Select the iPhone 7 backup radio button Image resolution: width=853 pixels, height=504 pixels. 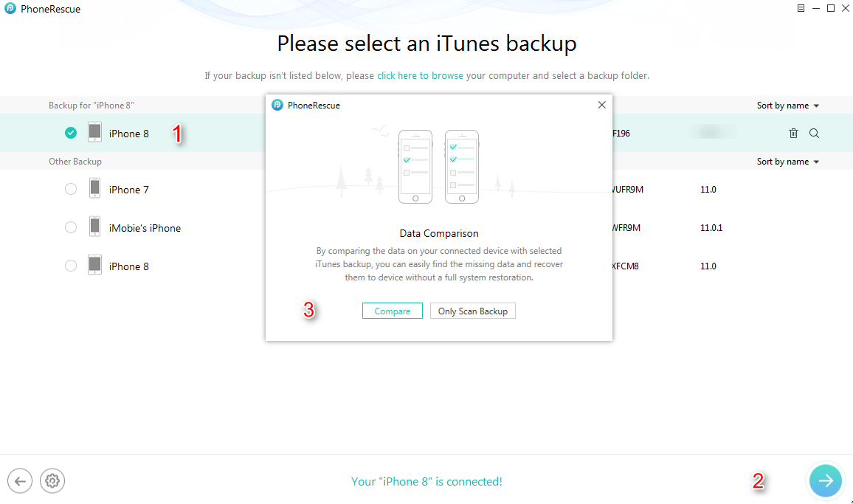click(71, 189)
